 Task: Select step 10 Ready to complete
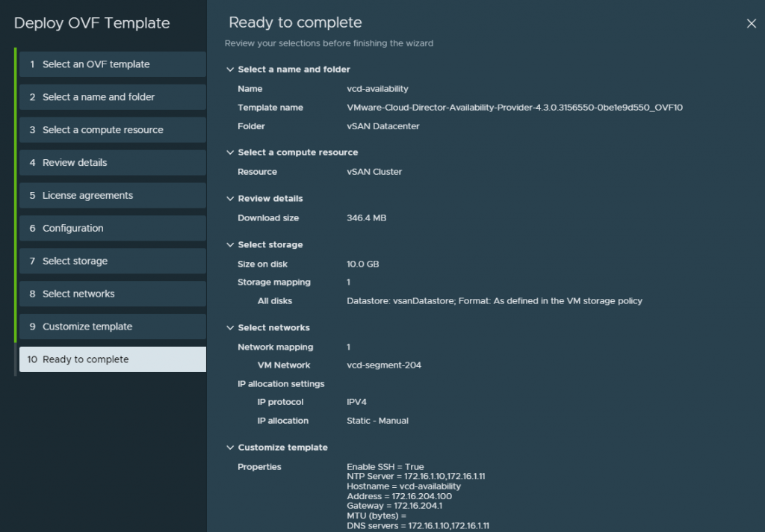pos(113,359)
